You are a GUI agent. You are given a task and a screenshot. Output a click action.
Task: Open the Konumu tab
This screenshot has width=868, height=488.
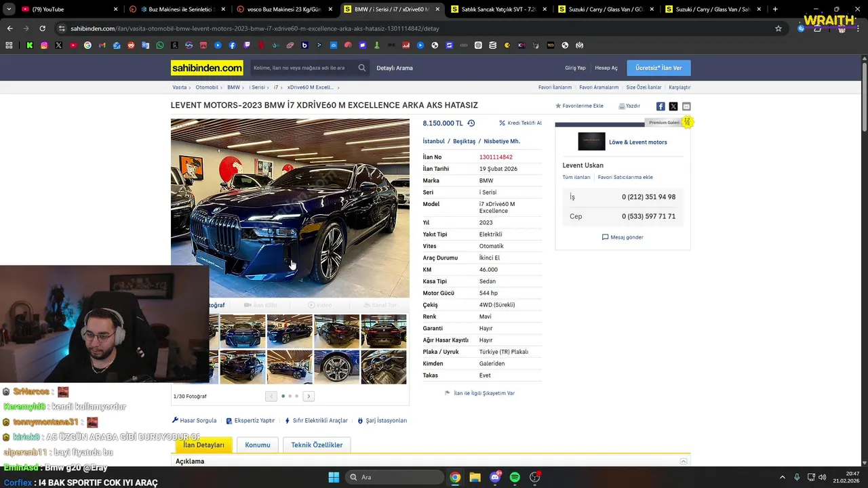[x=258, y=445]
